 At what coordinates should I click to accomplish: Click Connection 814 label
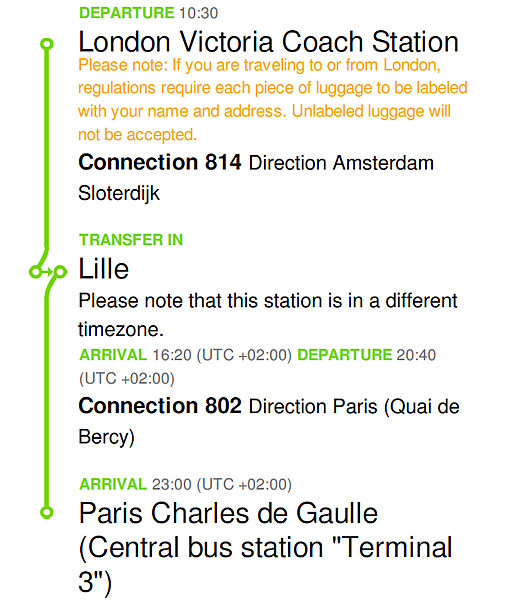coord(160,162)
